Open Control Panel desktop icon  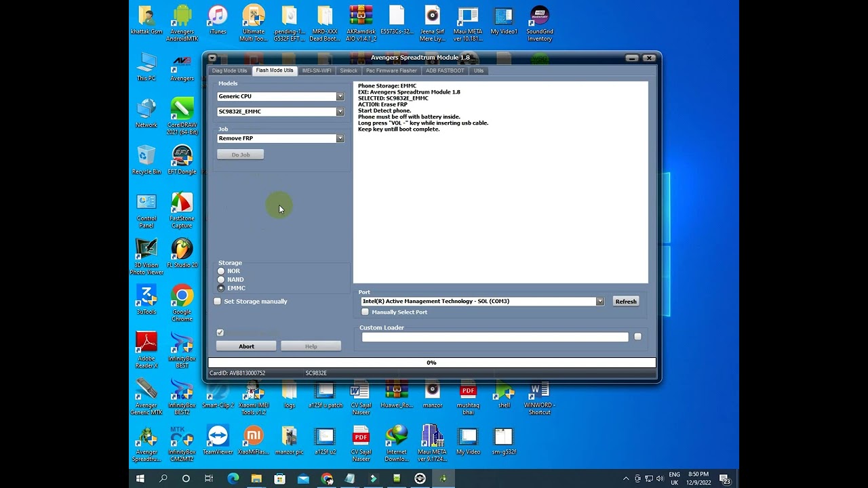click(x=146, y=210)
